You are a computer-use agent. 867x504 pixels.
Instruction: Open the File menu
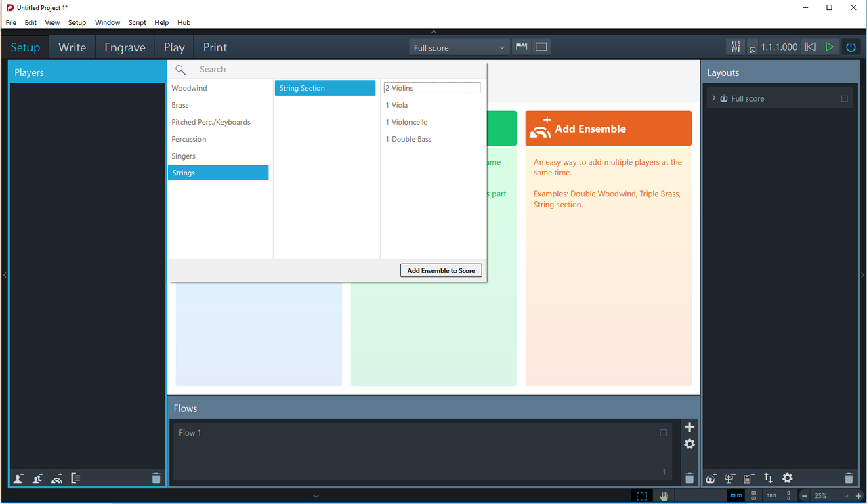click(x=12, y=22)
